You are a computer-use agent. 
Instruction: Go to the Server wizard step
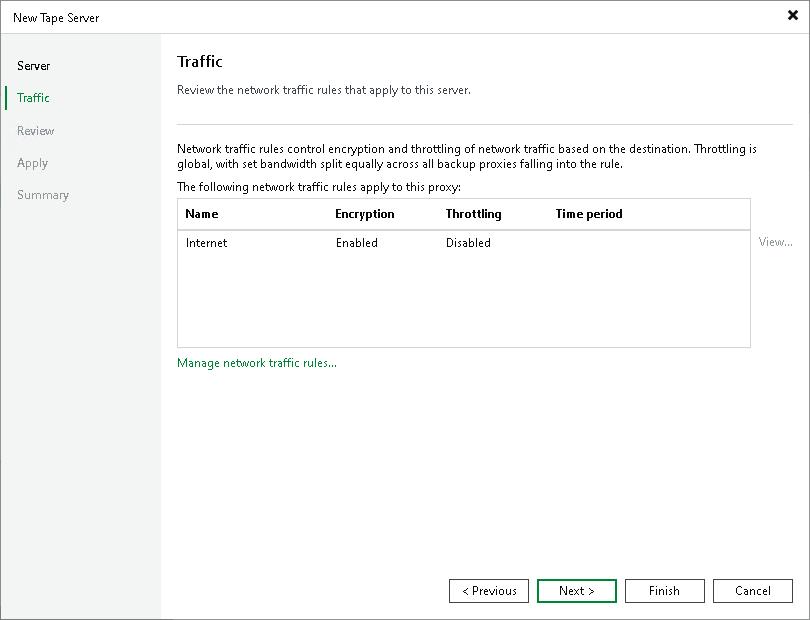click(x=34, y=66)
